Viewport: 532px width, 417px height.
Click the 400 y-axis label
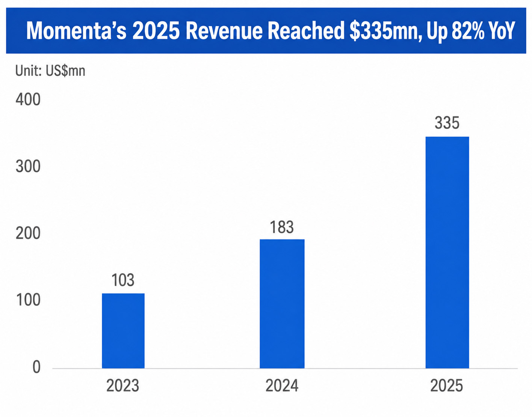tap(28, 100)
